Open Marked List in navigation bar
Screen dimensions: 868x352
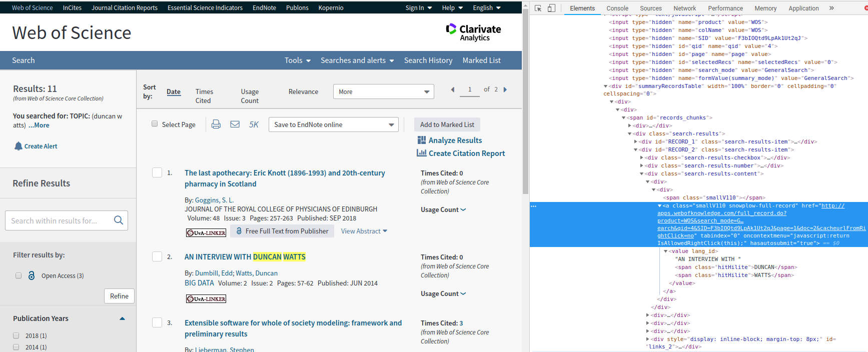[481, 60]
